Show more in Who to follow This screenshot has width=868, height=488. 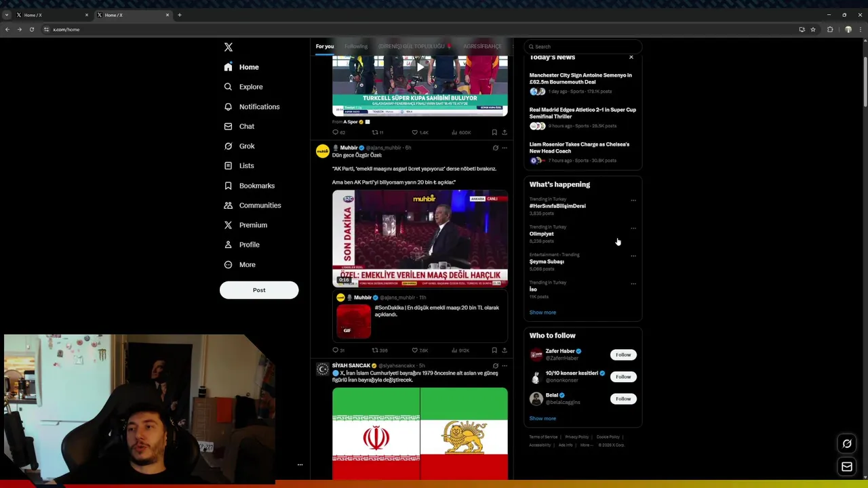(542, 418)
